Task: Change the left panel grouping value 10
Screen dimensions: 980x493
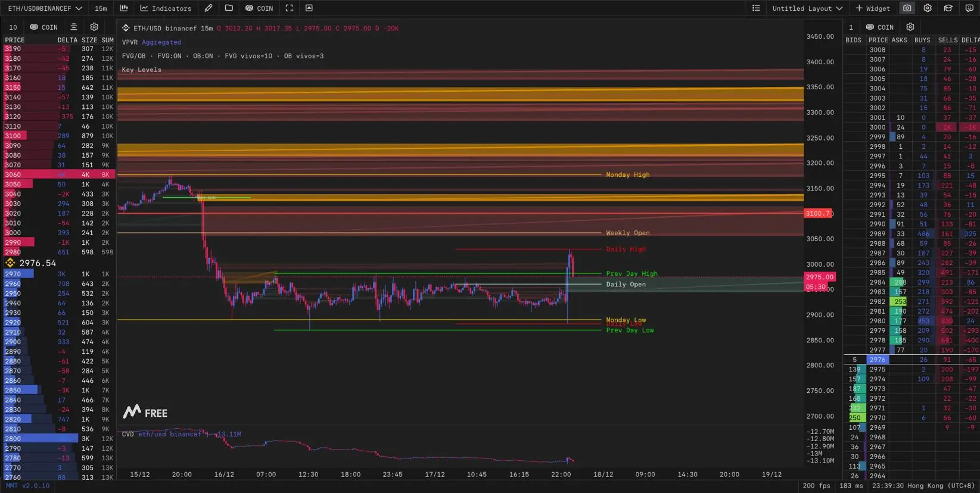Action: (13, 27)
